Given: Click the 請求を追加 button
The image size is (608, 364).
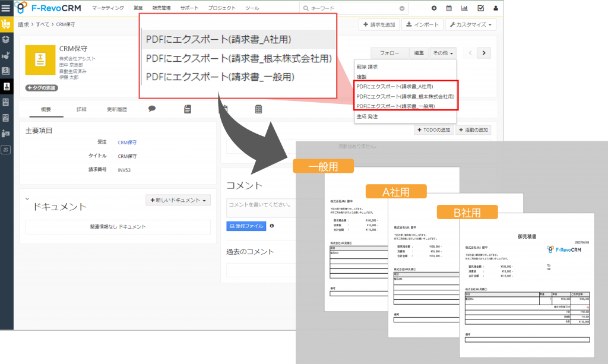Looking at the screenshot, I should 379,24.
